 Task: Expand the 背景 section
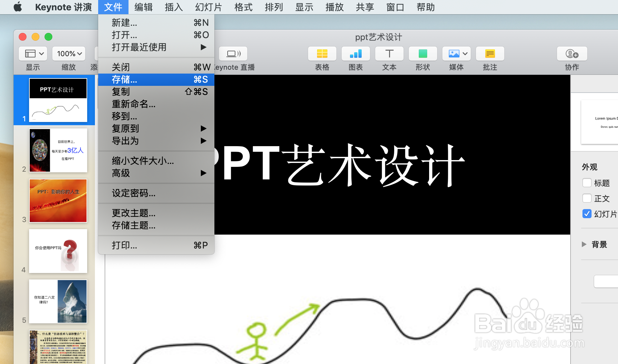584,244
